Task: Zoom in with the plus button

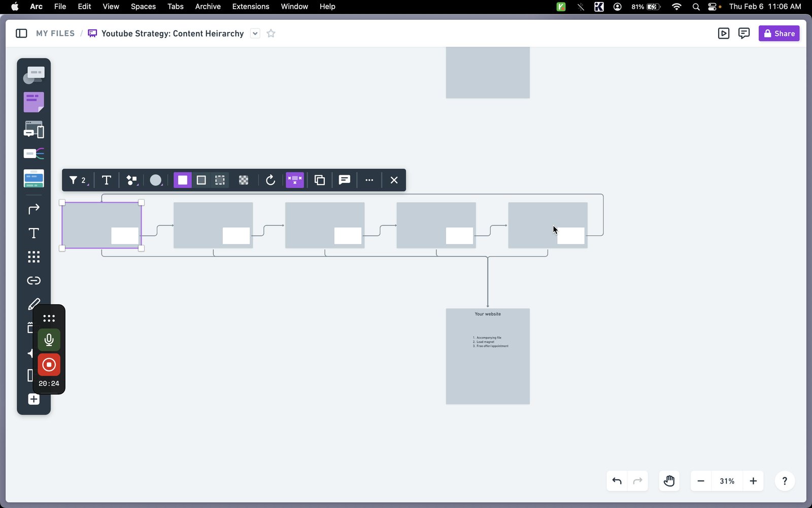Action: pos(753,481)
